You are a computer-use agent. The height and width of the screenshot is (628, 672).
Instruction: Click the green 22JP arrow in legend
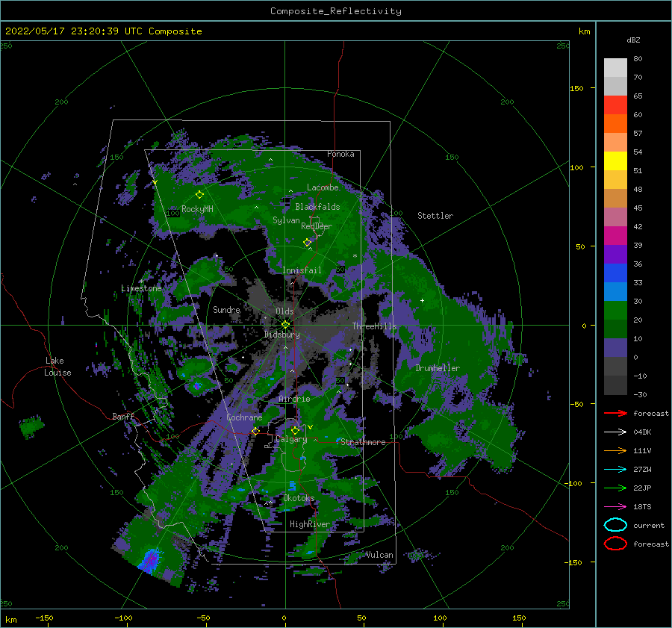[615, 488]
